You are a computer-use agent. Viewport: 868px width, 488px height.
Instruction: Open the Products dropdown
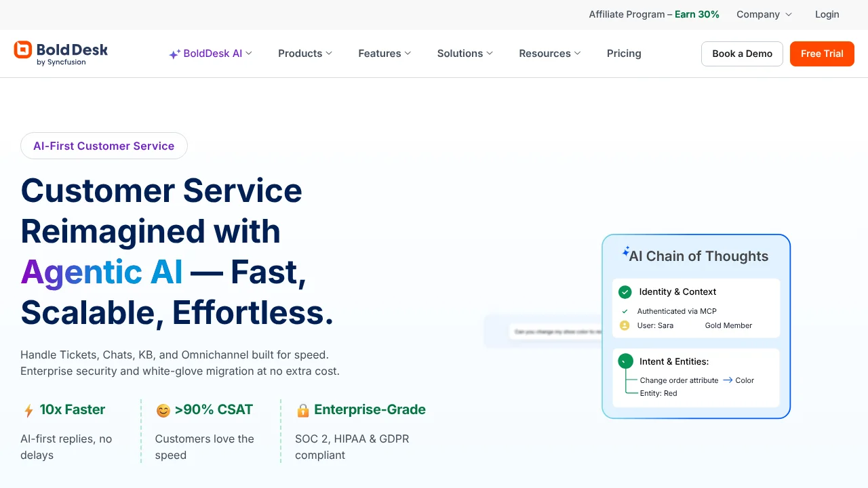pyautogui.click(x=304, y=54)
